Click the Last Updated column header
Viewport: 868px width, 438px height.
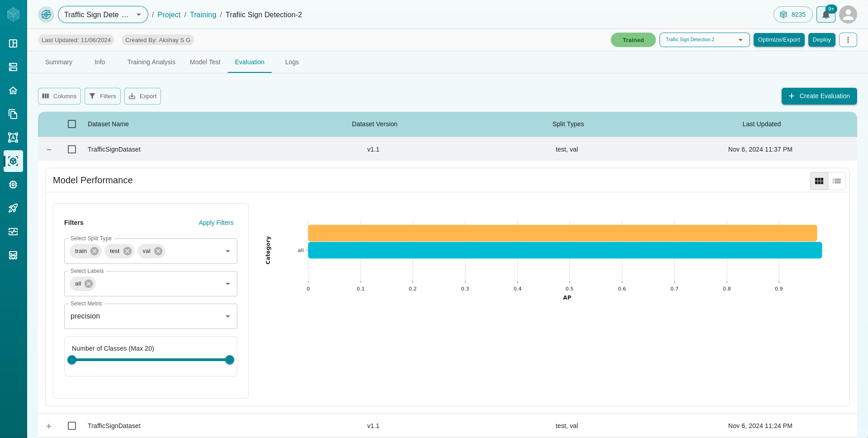(761, 124)
